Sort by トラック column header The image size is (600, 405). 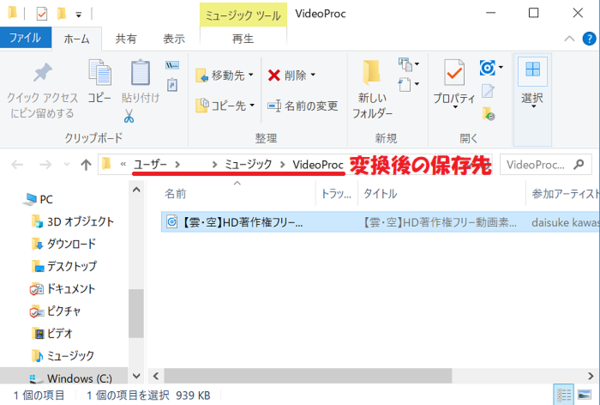[336, 194]
